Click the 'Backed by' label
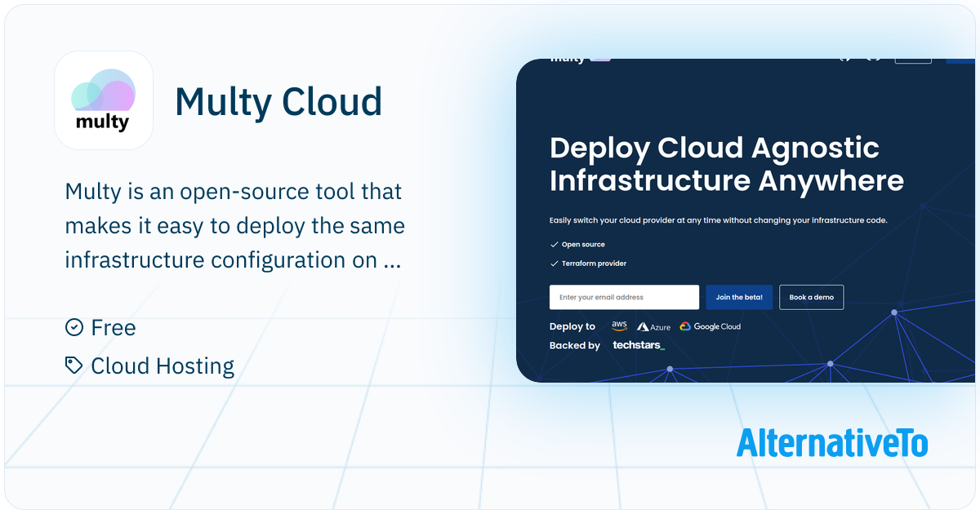 click(x=575, y=345)
